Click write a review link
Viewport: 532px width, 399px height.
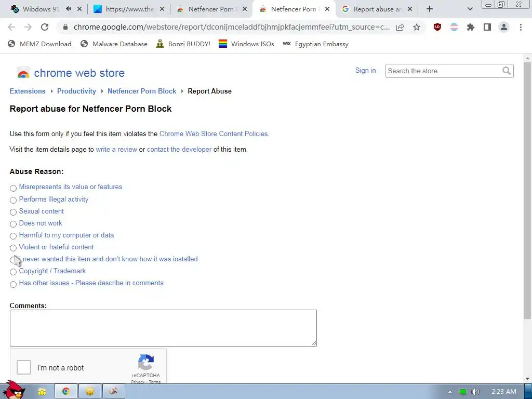[x=116, y=149]
